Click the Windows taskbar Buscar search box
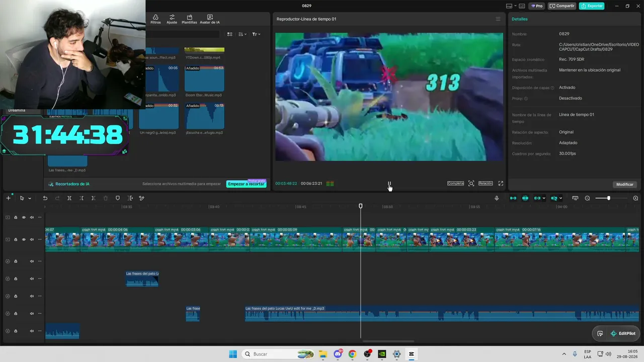 pyautogui.click(x=278, y=354)
